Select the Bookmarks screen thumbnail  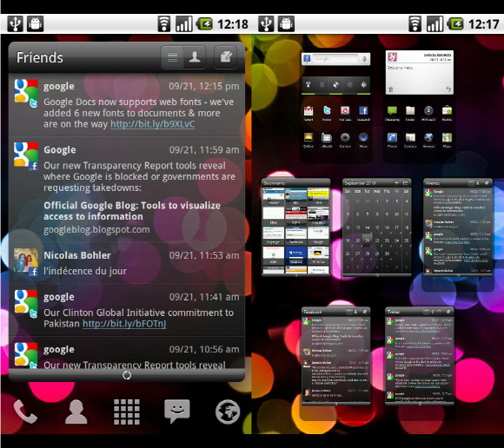(296, 227)
